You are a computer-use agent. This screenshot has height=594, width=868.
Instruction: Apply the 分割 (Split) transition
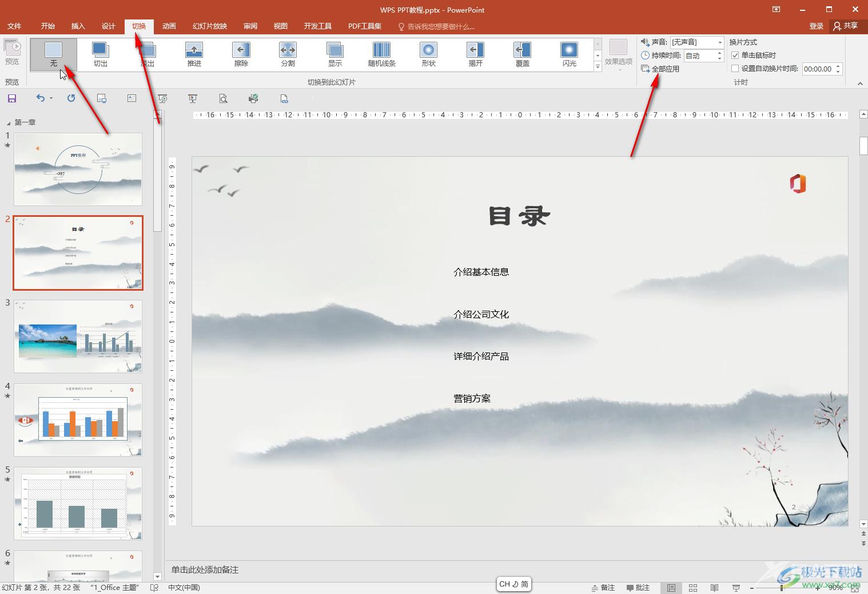pyautogui.click(x=288, y=55)
